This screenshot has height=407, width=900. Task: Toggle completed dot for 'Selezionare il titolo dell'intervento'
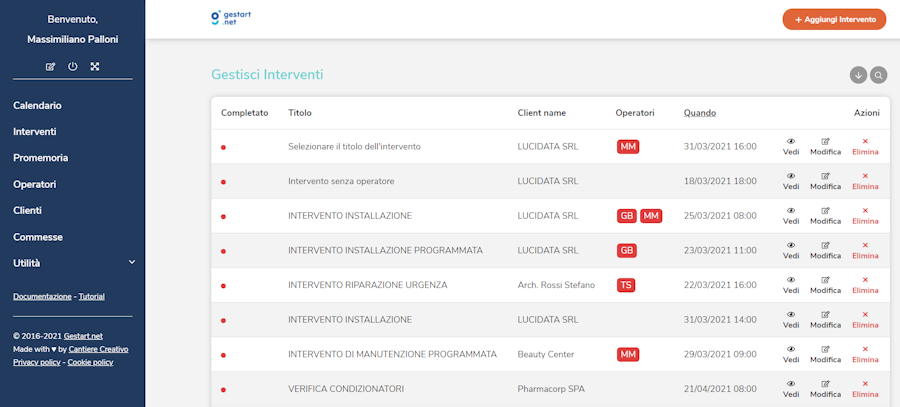(223, 148)
